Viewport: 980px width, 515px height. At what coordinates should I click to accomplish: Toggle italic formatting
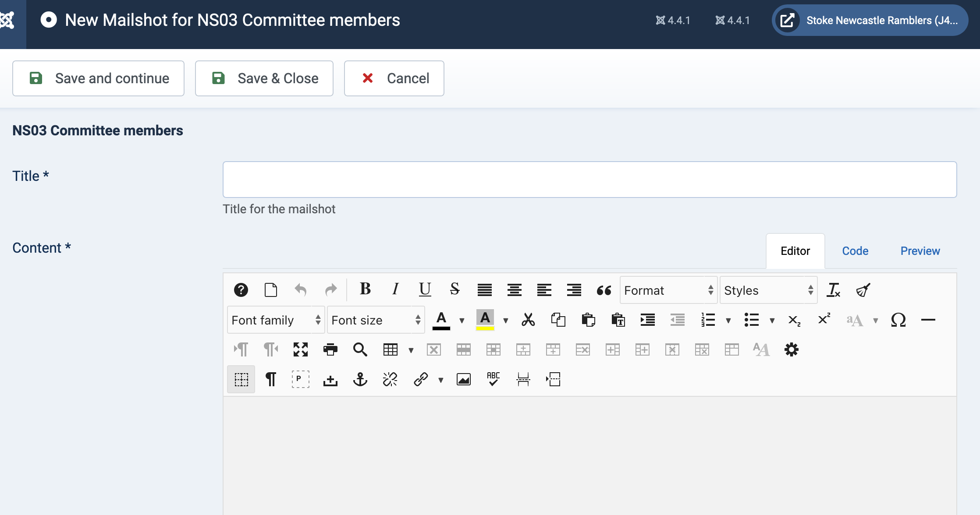395,289
